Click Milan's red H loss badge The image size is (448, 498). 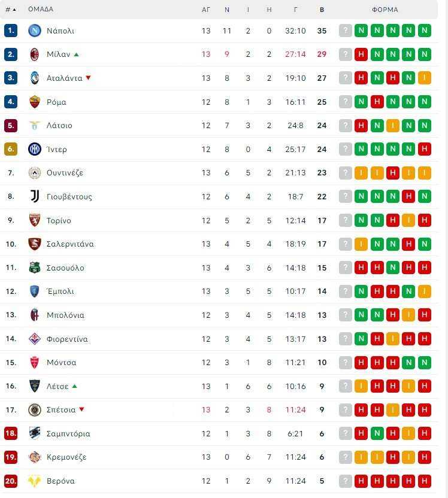361,54
